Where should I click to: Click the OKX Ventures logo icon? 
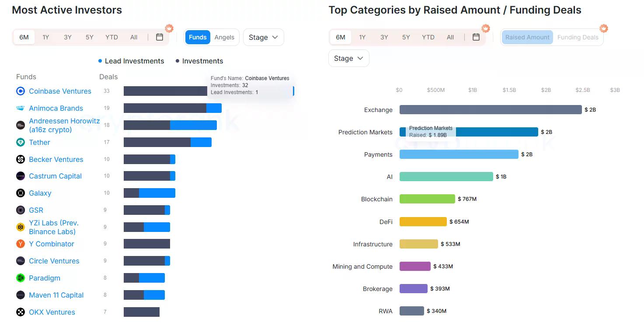pos(21,312)
